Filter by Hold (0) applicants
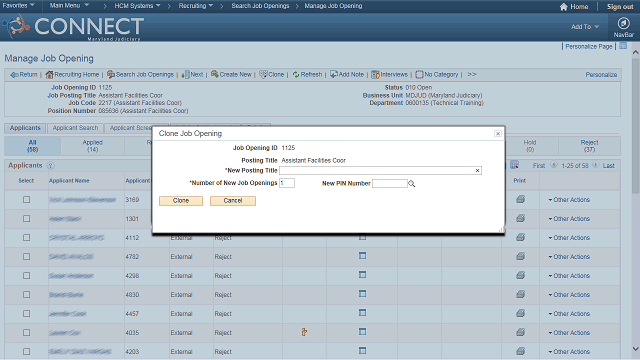This screenshot has height=360, width=640. [x=530, y=146]
